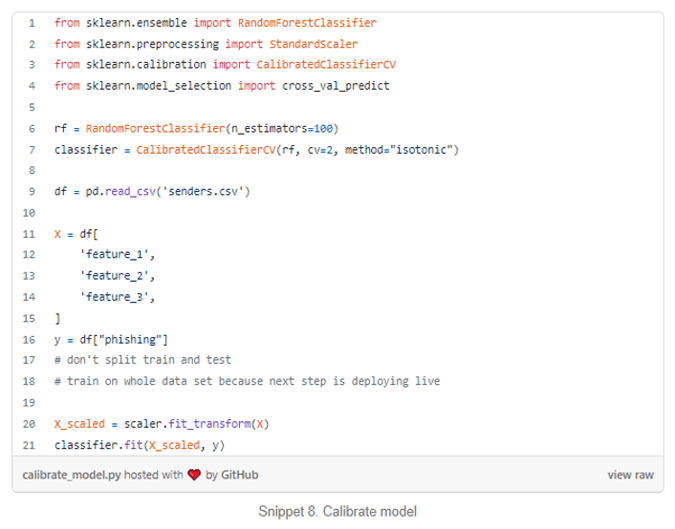Click CalibratedClassifierCV import on line 3
This screenshot has width=675, height=529.
click(326, 65)
